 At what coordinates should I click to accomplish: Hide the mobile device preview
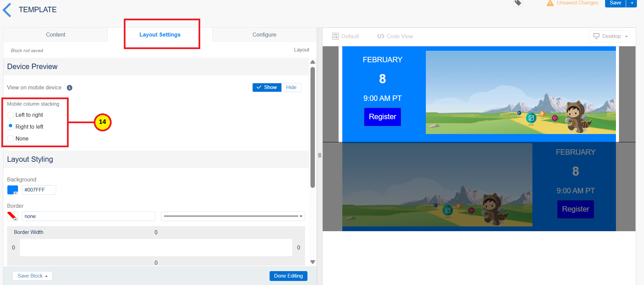291,87
